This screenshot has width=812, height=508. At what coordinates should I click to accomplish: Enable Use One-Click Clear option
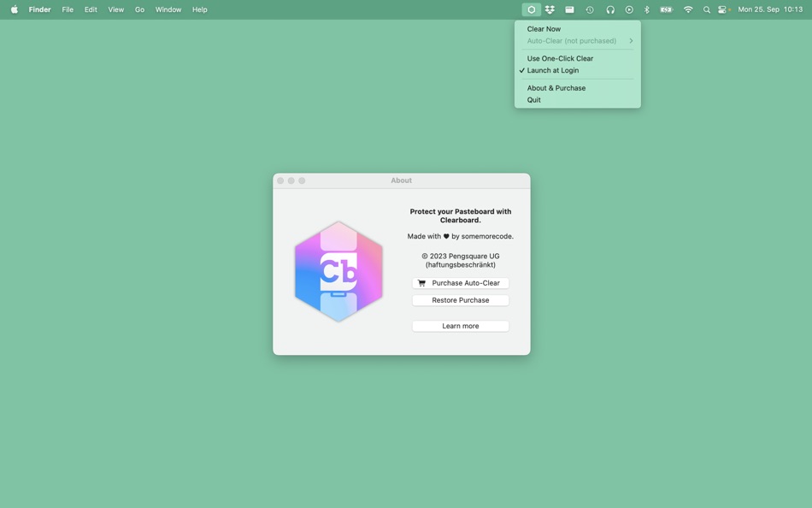pyautogui.click(x=578, y=58)
